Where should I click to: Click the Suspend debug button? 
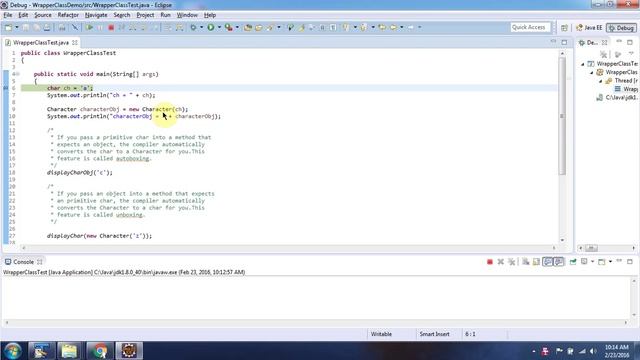pos(100,28)
